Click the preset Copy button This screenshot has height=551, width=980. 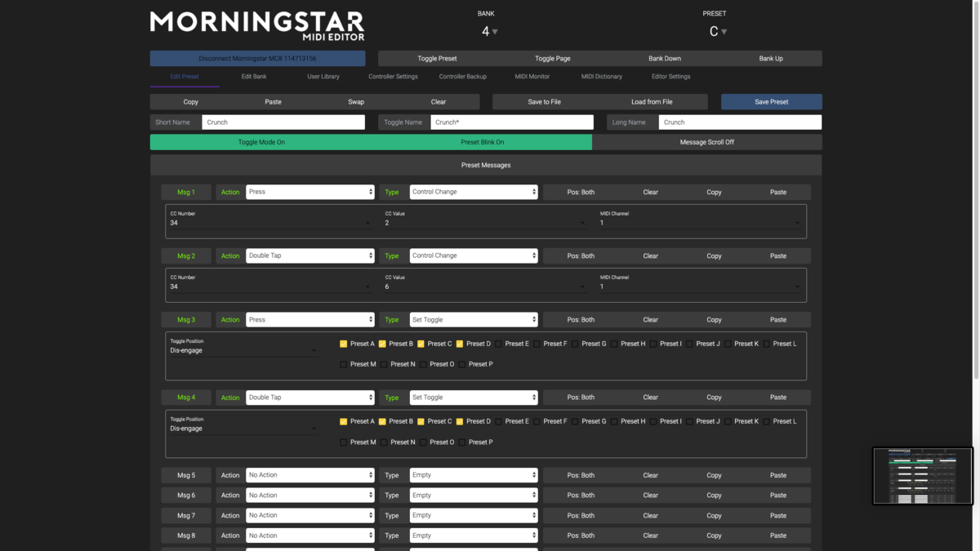click(191, 102)
